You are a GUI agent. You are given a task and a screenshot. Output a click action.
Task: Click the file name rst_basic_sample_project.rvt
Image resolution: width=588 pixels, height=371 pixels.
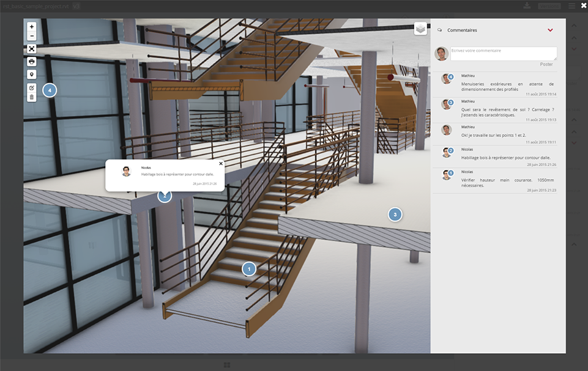coord(36,6)
